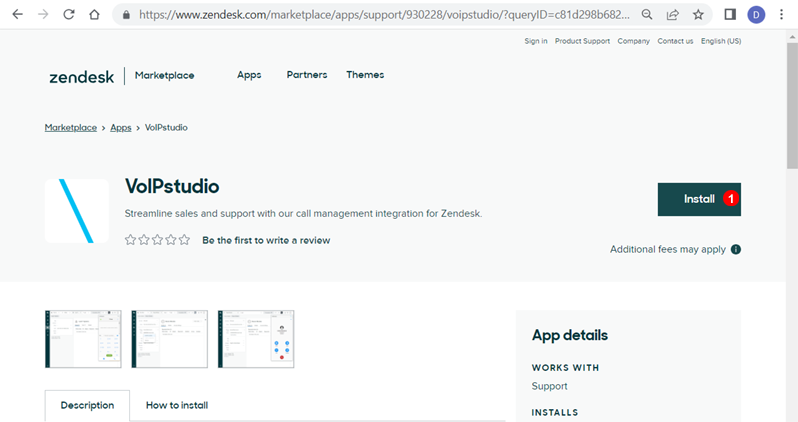798x422 pixels.
Task: Click the padlock site info icon
Action: click(x=126, y=15)
